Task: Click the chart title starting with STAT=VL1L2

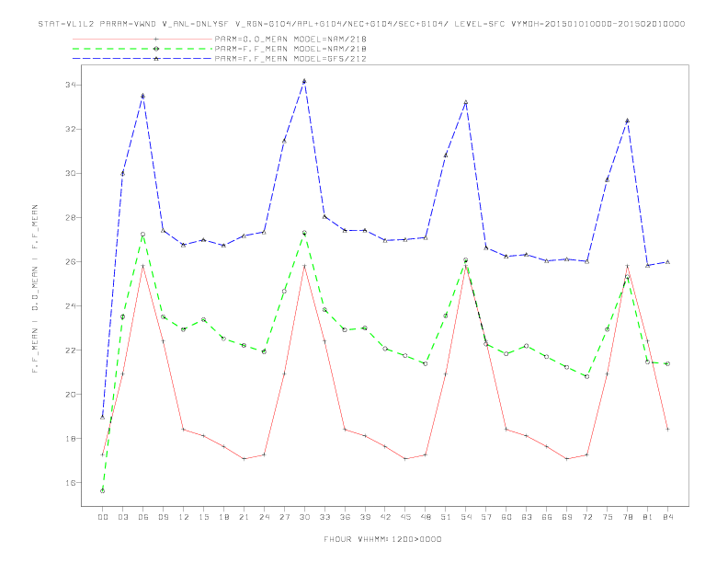Action: tap(361, 24)
